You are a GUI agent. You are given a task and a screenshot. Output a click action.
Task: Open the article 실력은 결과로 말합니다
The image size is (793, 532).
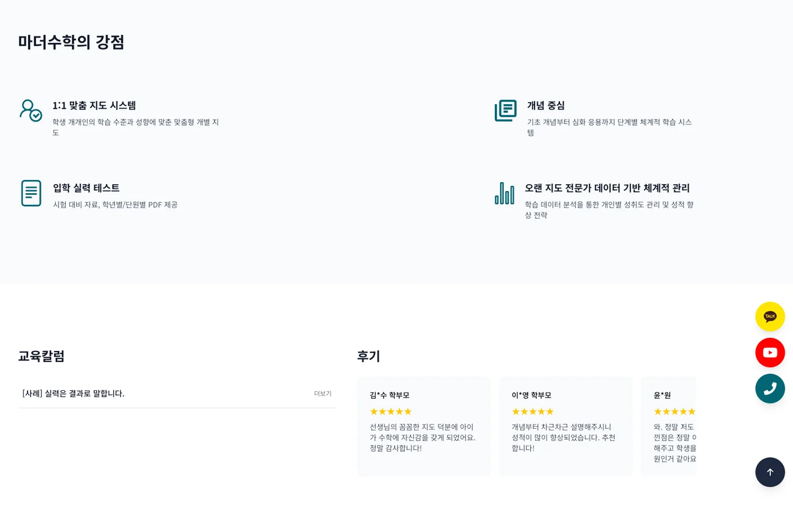point(73,393)
